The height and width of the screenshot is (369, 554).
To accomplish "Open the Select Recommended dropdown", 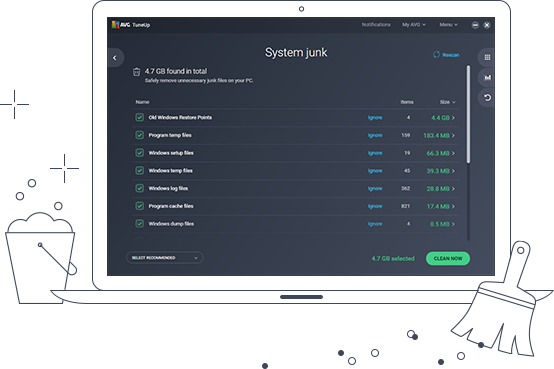I will pos(165,258).
